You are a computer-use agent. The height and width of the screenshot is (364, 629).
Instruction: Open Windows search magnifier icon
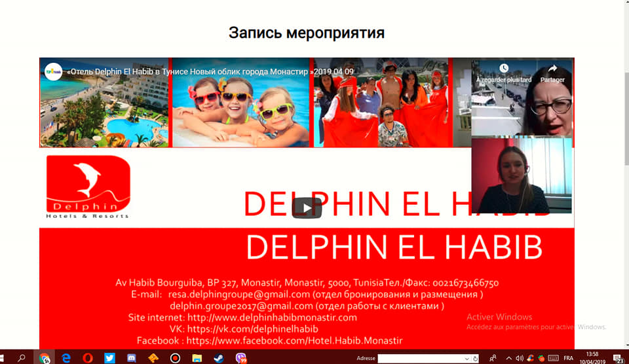point(22,358)
